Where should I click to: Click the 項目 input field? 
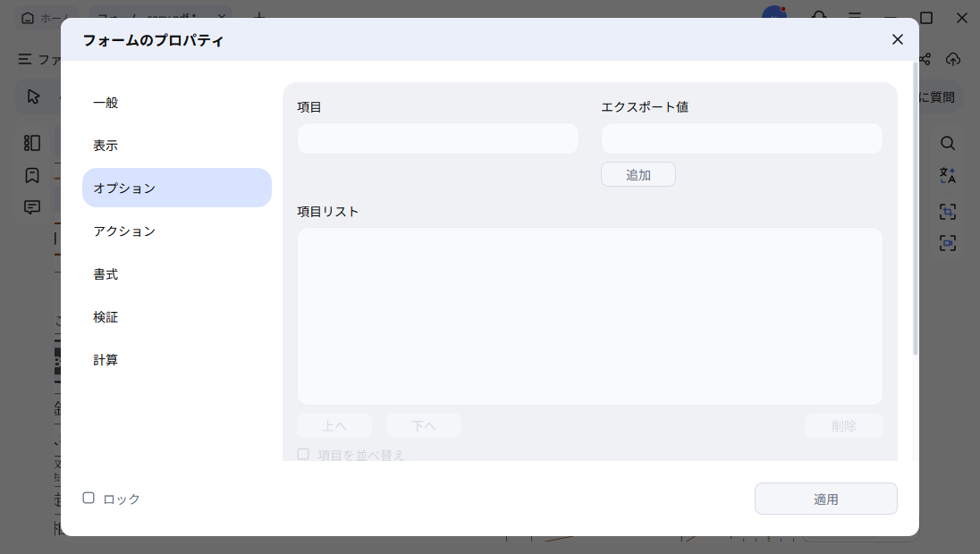[437, 138]
